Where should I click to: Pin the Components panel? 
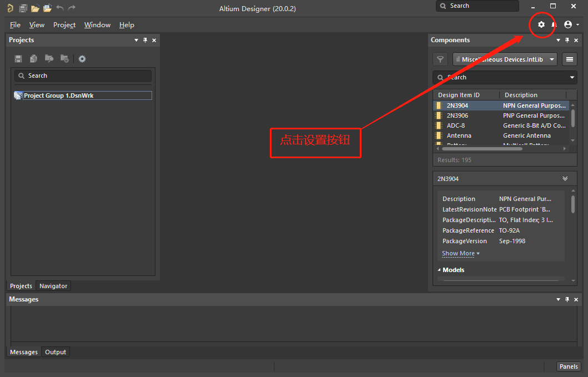(567, 40)
